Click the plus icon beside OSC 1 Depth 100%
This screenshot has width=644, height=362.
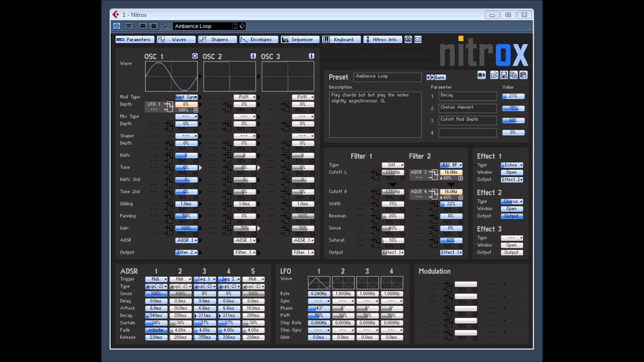(x=196, y=110)
